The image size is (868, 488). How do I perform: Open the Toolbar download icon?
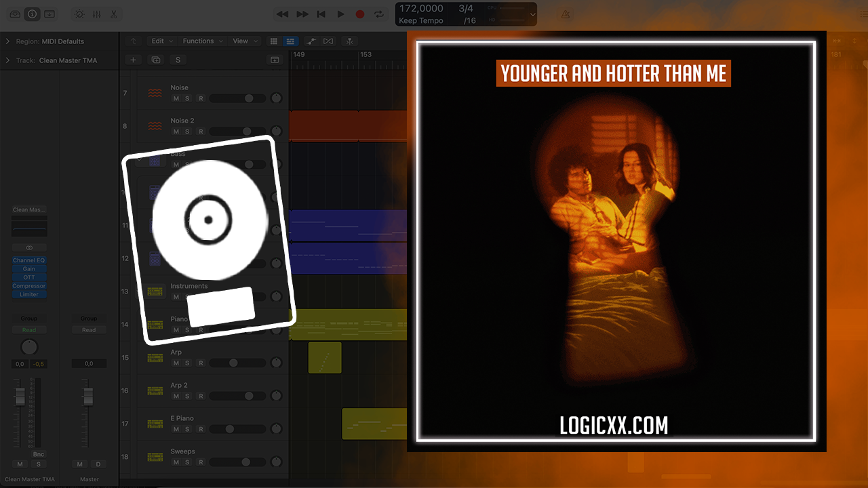(x=50, y=14)
